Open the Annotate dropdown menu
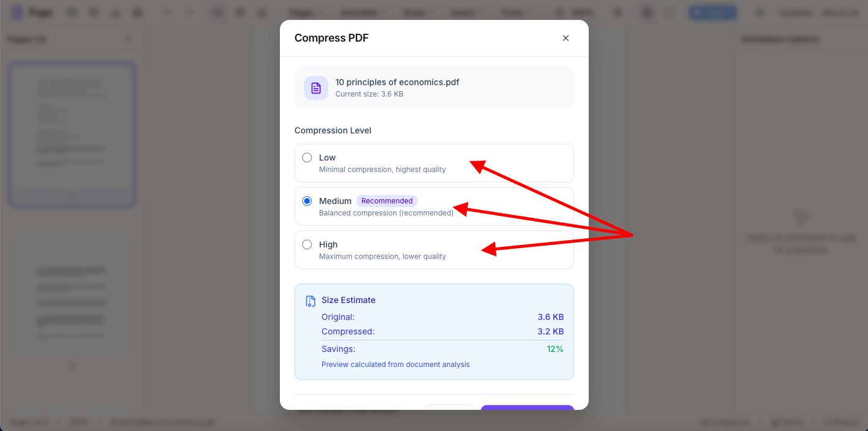868x431 pixels. [362, 13]
